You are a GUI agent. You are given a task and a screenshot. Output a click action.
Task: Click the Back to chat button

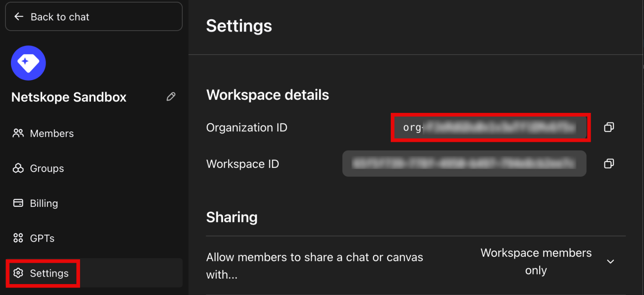[93, 16]
